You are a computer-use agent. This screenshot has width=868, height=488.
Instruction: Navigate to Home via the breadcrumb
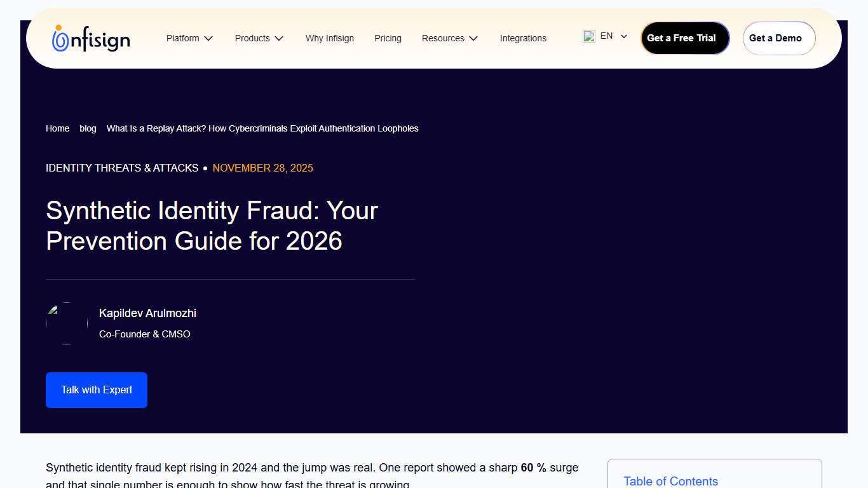(57, 128)
